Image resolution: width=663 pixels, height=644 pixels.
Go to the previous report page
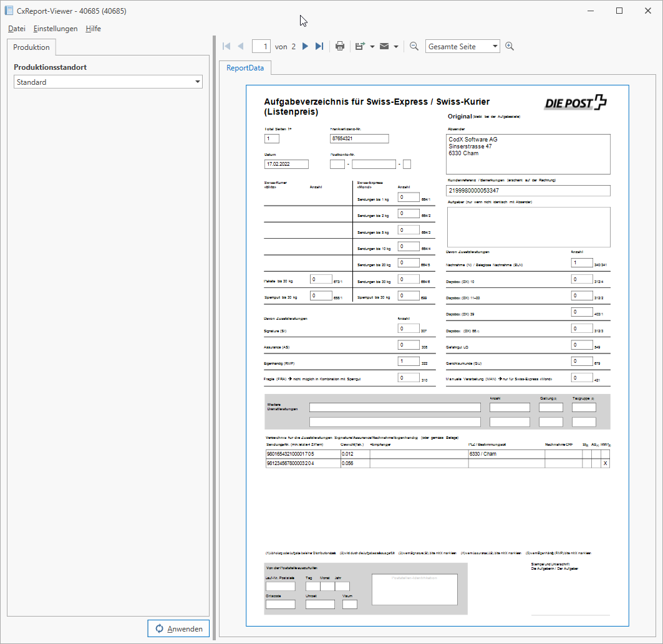[241, 47]
